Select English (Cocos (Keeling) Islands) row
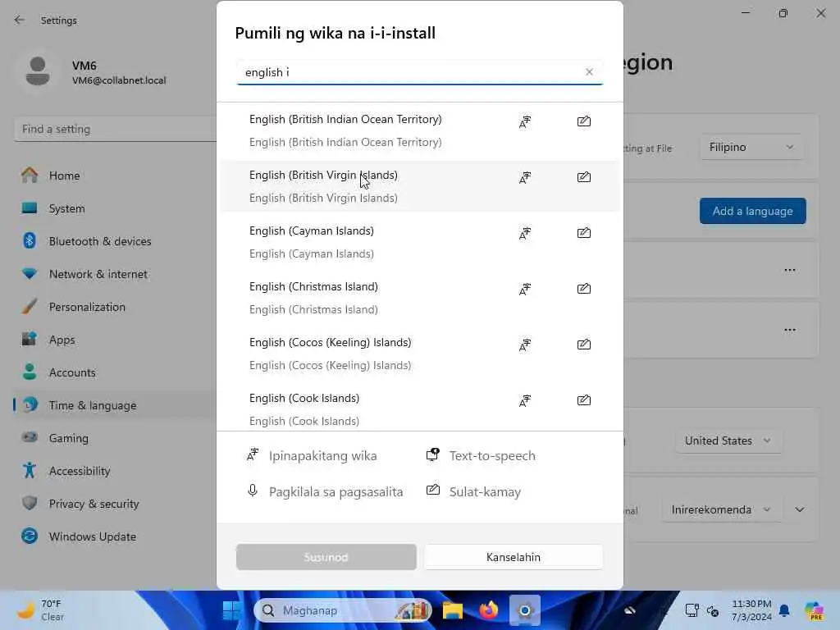Screen dimensions: 840x630 (x=419, y=353)
